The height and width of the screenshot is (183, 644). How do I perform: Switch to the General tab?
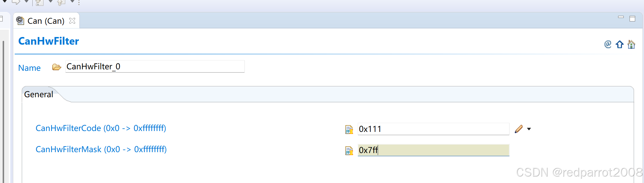pyautogui.click(x=39, y=94)
